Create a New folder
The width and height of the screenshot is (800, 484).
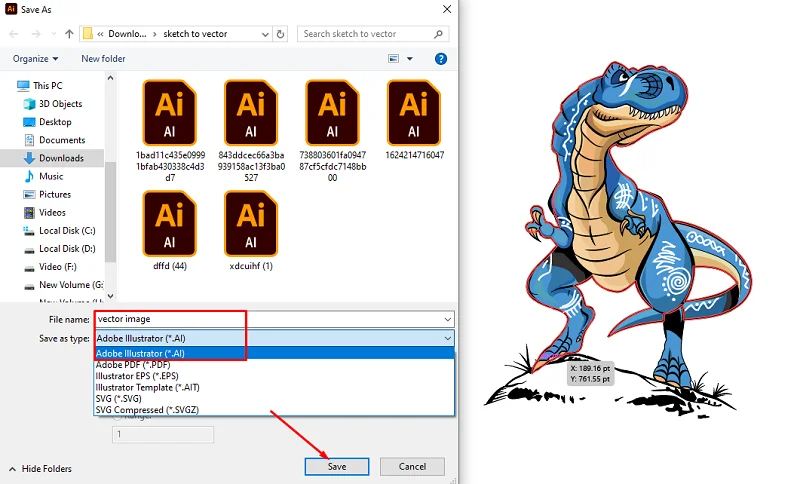pos(103,59)
